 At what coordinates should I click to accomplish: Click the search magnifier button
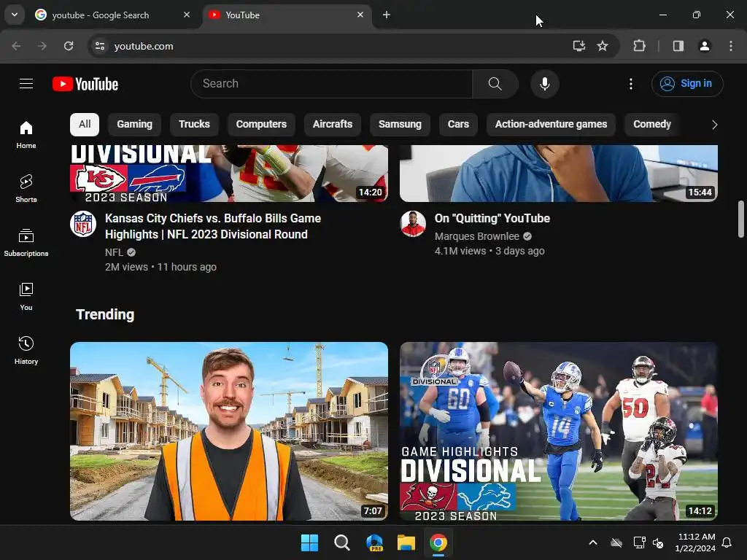[x=495, y=84]
